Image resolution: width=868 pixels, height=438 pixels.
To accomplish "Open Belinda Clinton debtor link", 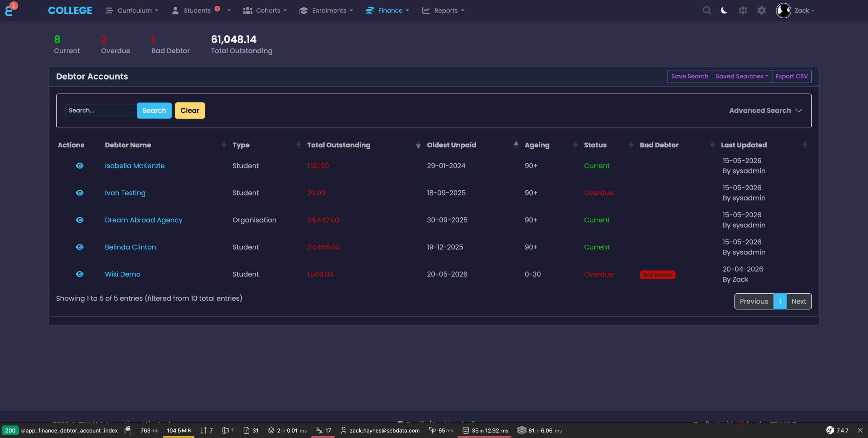I will coord(130,247).
